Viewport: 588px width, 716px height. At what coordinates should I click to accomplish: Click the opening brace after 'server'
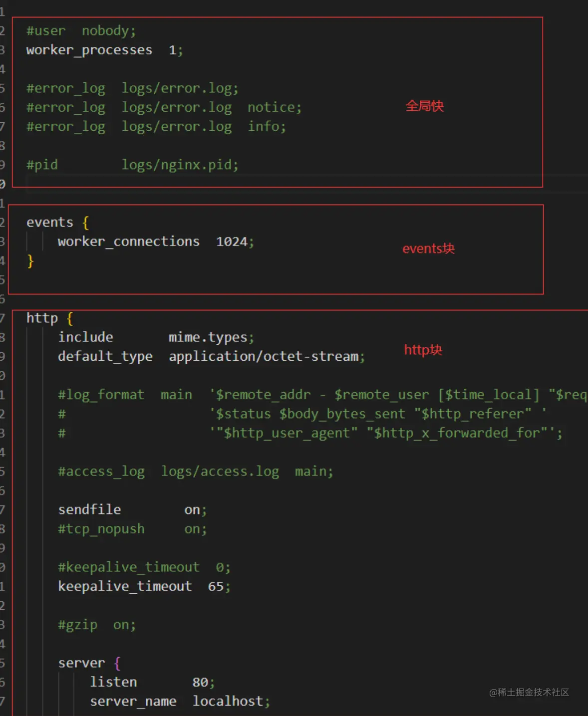117,663
